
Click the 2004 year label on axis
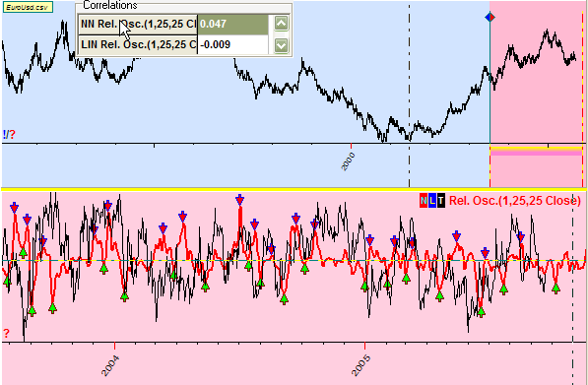point(110,365)
